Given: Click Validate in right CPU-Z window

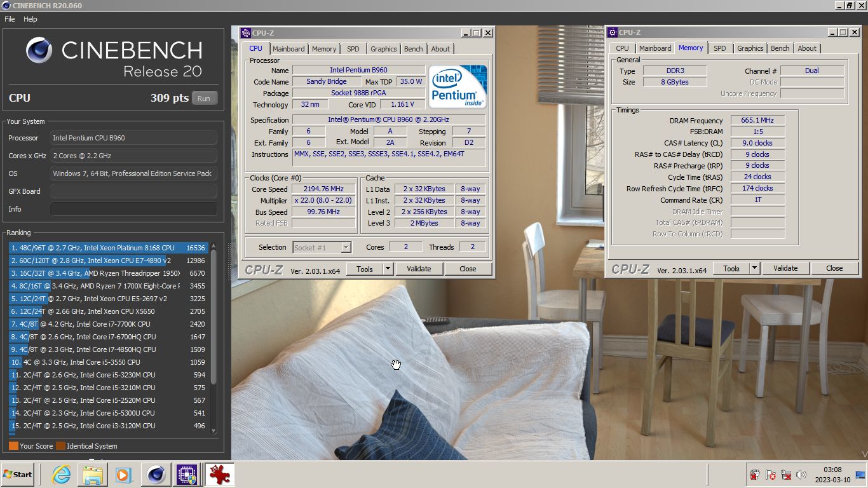Looking at the screenshot, I should click(785, 268).
